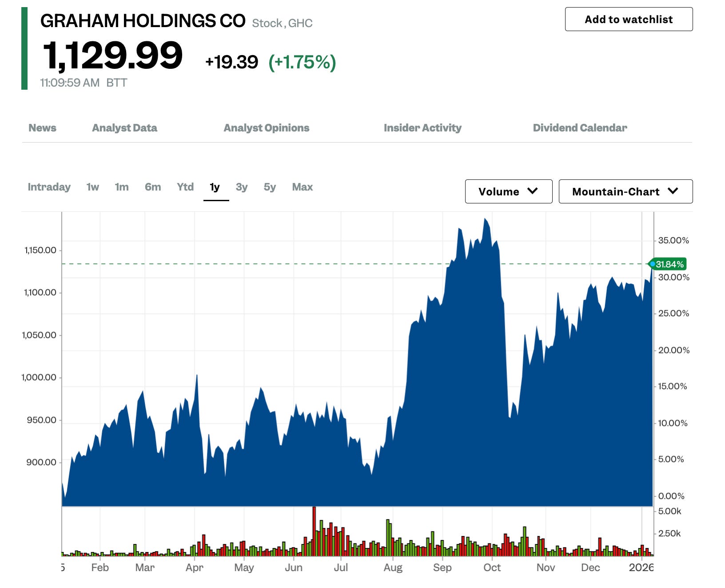Select the 1y chart range
This screenshot has width=725, height=588.
215,187
